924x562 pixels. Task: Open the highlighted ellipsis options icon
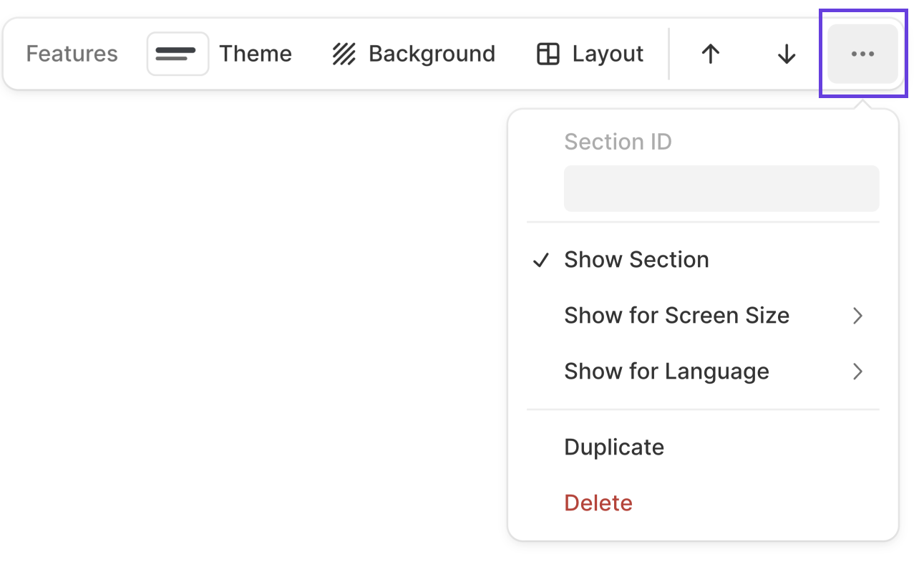coord(862,54)
